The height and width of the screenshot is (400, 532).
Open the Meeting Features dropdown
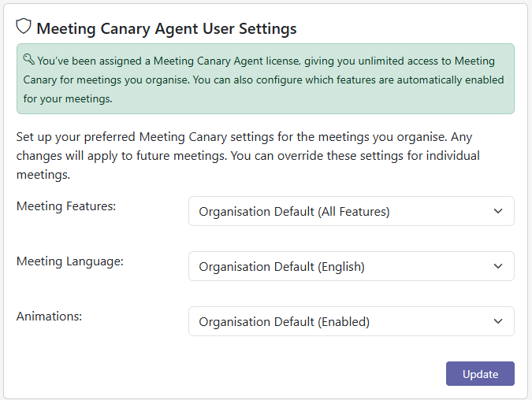tap(351, 211)
